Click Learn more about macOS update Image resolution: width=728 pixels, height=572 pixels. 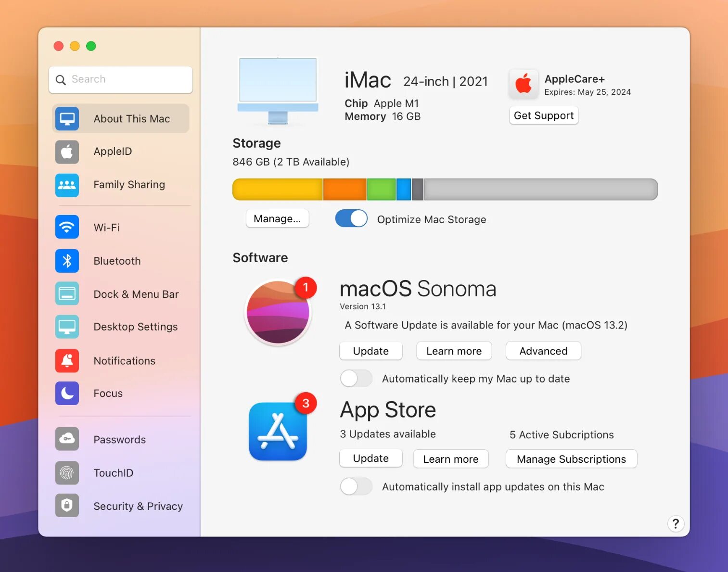coord(454,351)
